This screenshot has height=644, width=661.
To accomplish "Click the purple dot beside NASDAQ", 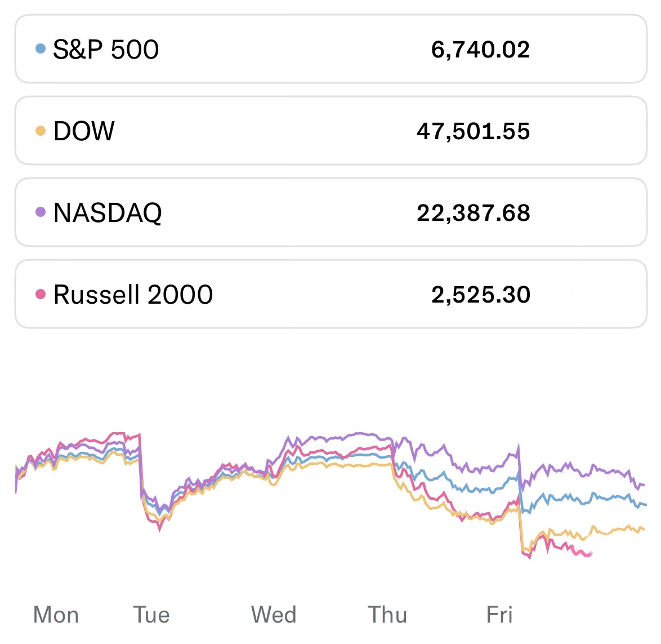I will pos(40,212).
